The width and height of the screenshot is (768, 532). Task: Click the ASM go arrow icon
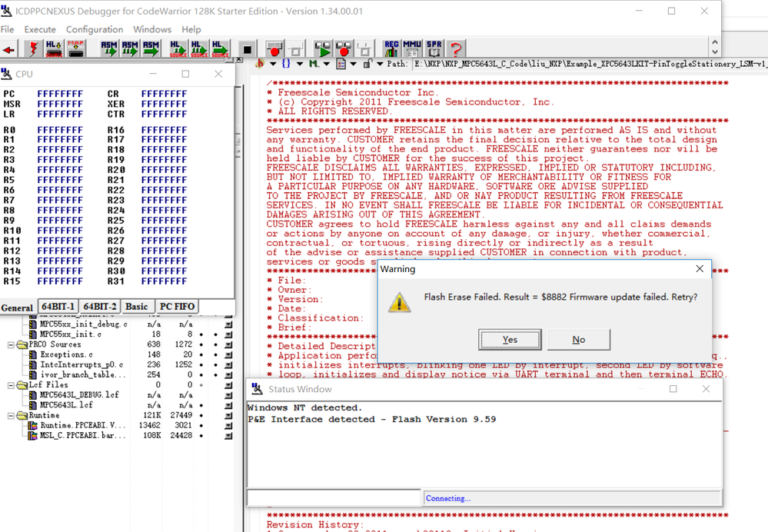pos(151,49)
